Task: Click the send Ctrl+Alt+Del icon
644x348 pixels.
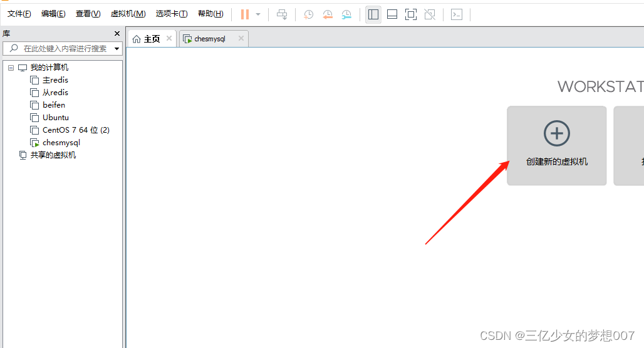Action: point(282,14)
